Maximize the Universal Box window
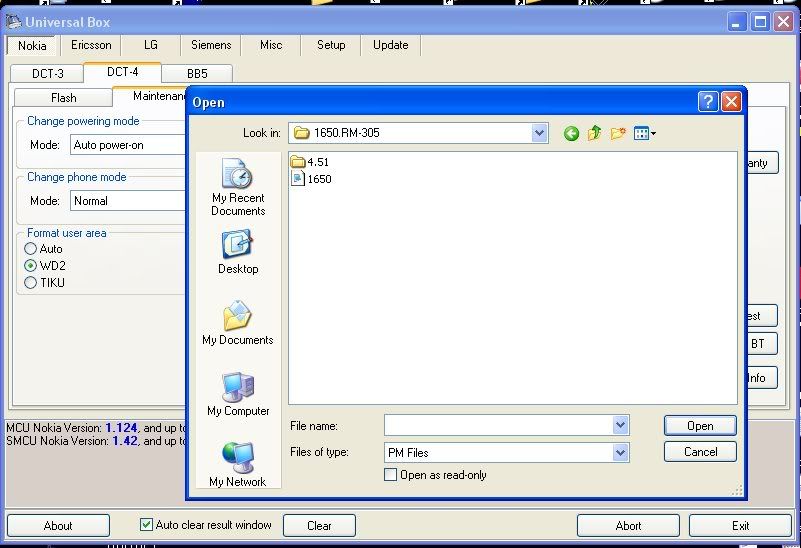Image resolution: width=801 pixels, height=548 pixels. [760, 22]
